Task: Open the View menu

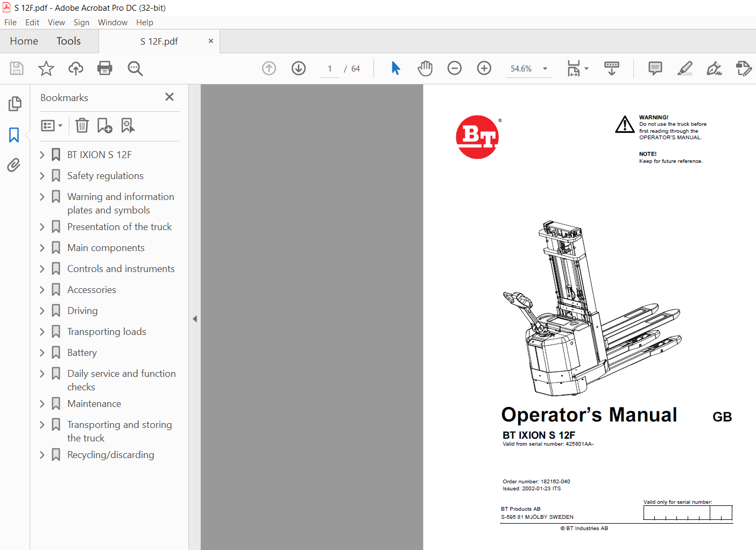Action: 56,23
